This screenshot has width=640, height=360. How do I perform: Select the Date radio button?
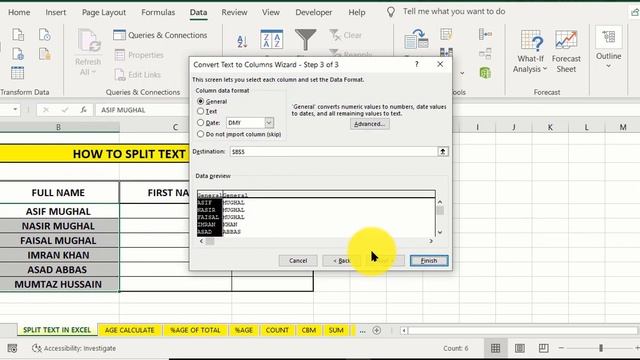pyautogui.click(x=200, y=122)
